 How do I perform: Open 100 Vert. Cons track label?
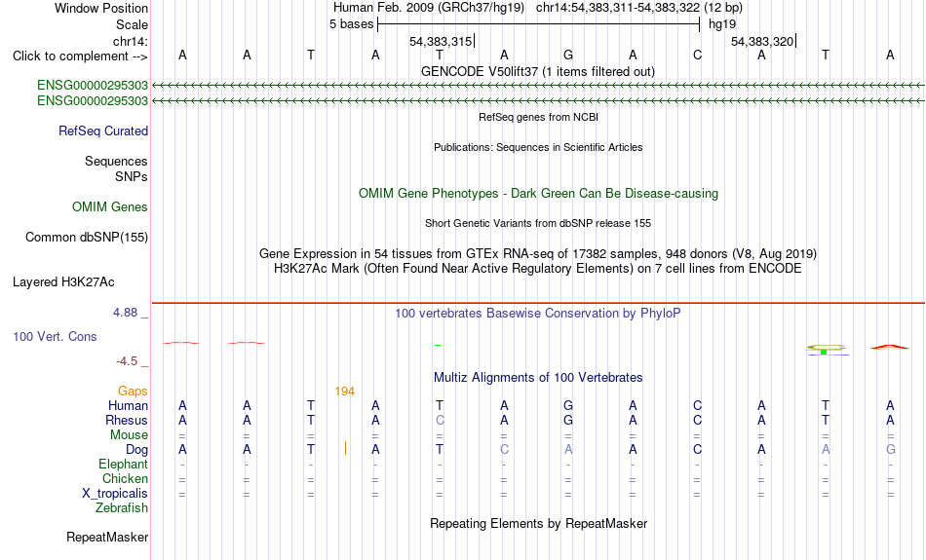[x=55, y=336]
